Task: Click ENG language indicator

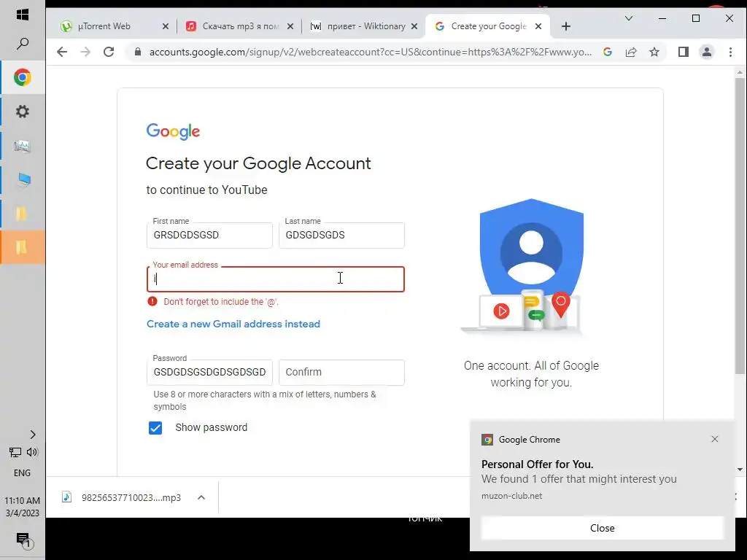Action: pos(22,472)
